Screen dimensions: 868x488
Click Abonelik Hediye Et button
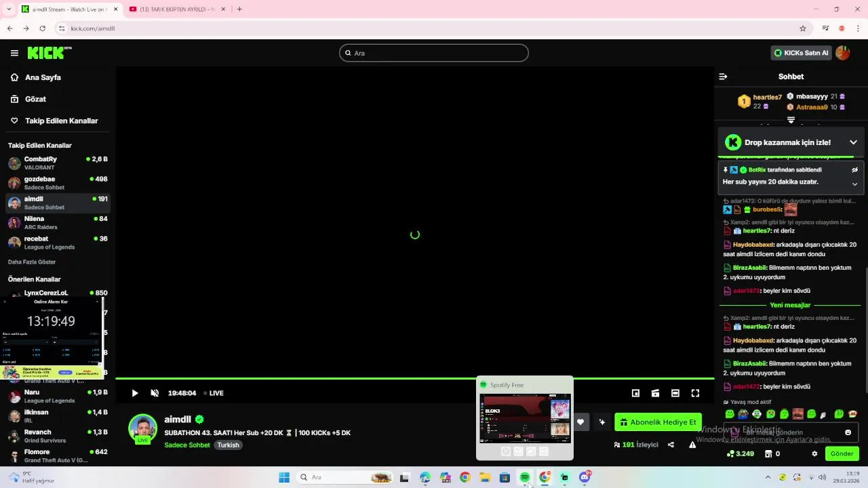(x=658, y=422)
